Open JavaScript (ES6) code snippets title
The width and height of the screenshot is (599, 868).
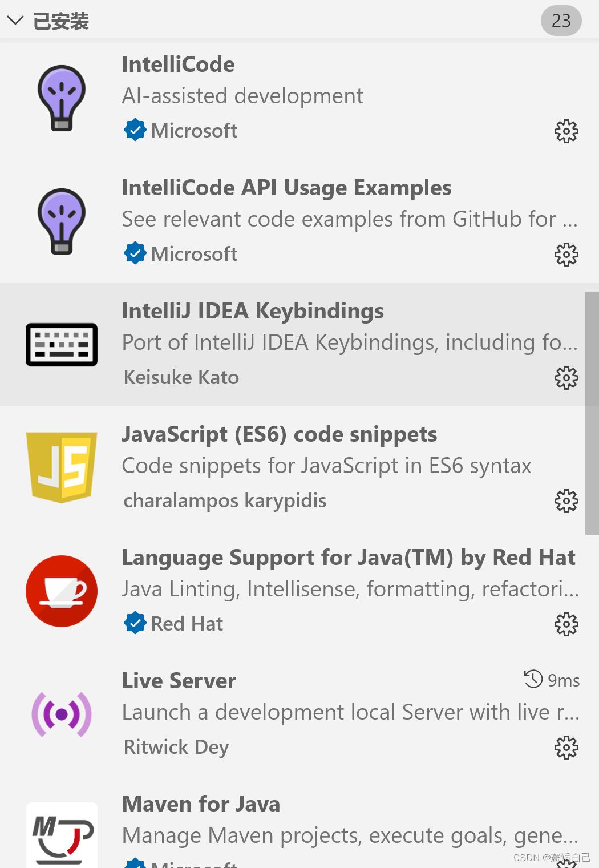click(280, 434)
